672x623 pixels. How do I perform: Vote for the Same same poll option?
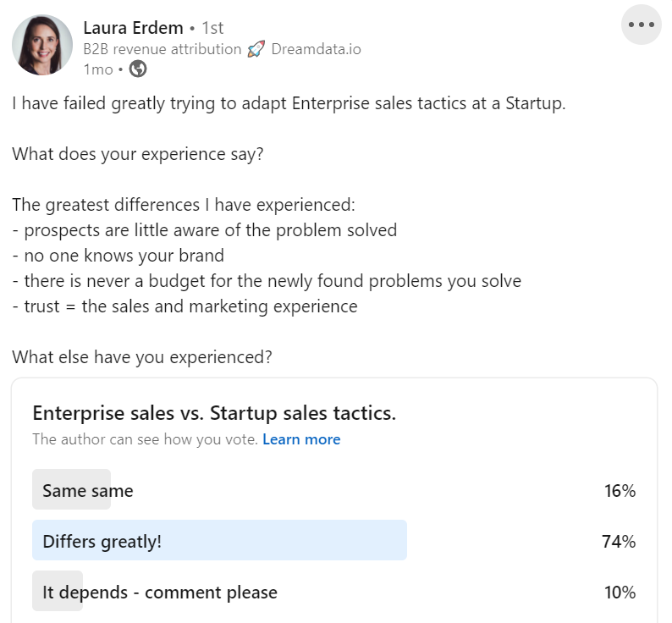(x=87, y=491)
